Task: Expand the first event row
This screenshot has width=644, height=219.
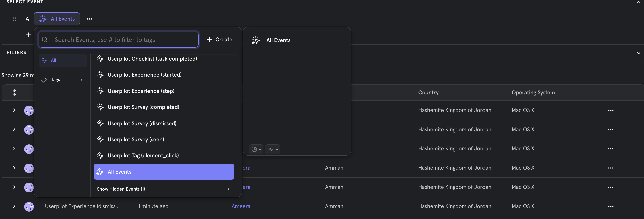Action: coord(14,110)
